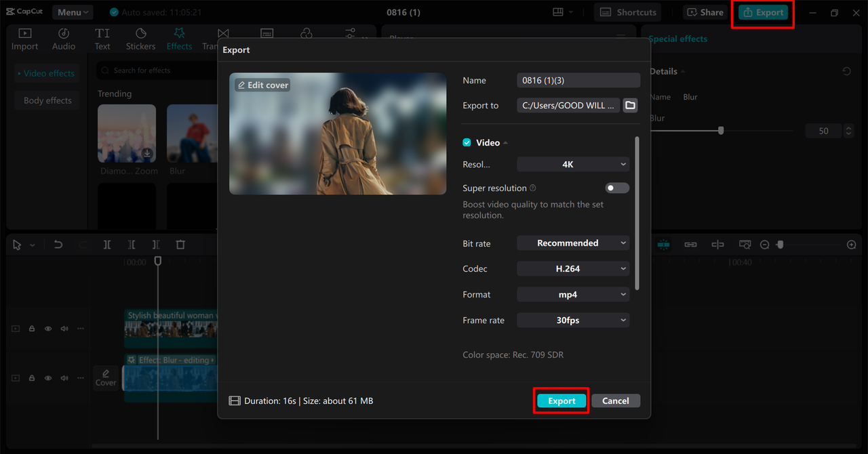868x454 pixels.
Task: Click Export button in the dialog
Action: point(561,400)
